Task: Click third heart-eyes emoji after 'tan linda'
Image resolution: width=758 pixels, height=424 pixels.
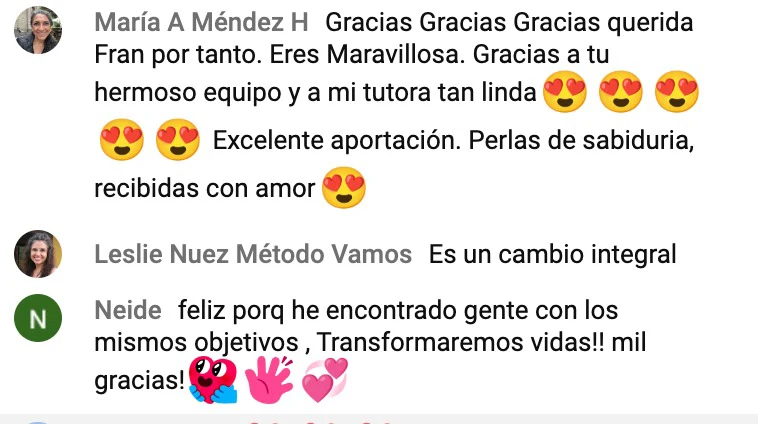Action: [x=677, y=91]
